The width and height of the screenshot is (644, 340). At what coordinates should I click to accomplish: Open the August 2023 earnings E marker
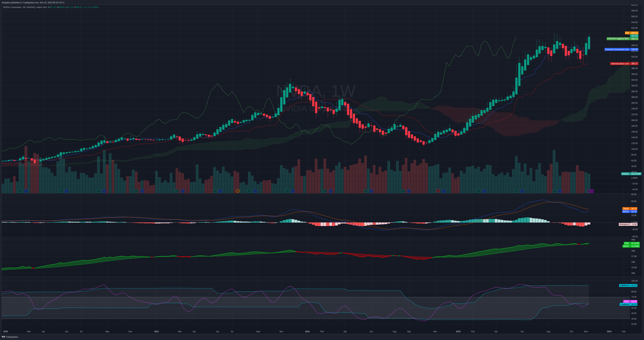tap(554, 191)
